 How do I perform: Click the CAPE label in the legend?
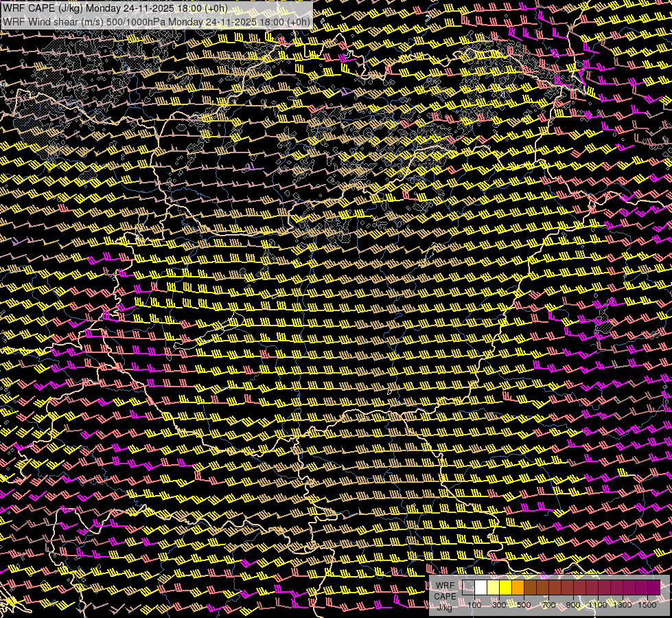tap(445, 597)
